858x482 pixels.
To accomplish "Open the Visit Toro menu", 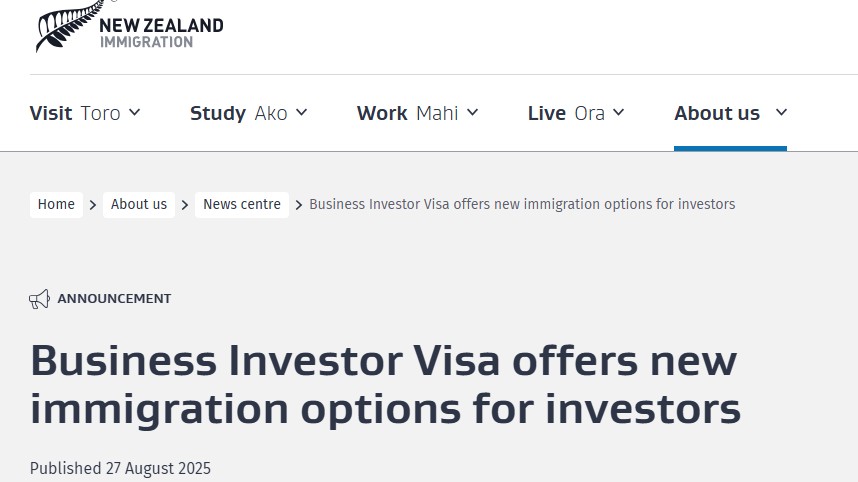I will click(x=75, y=113).
